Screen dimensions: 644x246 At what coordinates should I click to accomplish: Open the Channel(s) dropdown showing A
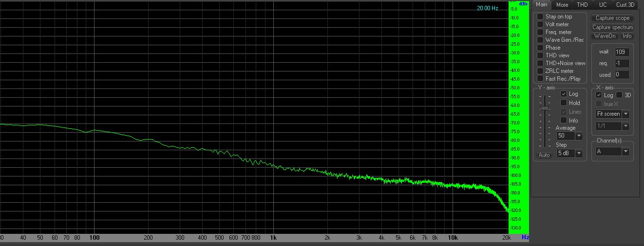pos(612,151)
